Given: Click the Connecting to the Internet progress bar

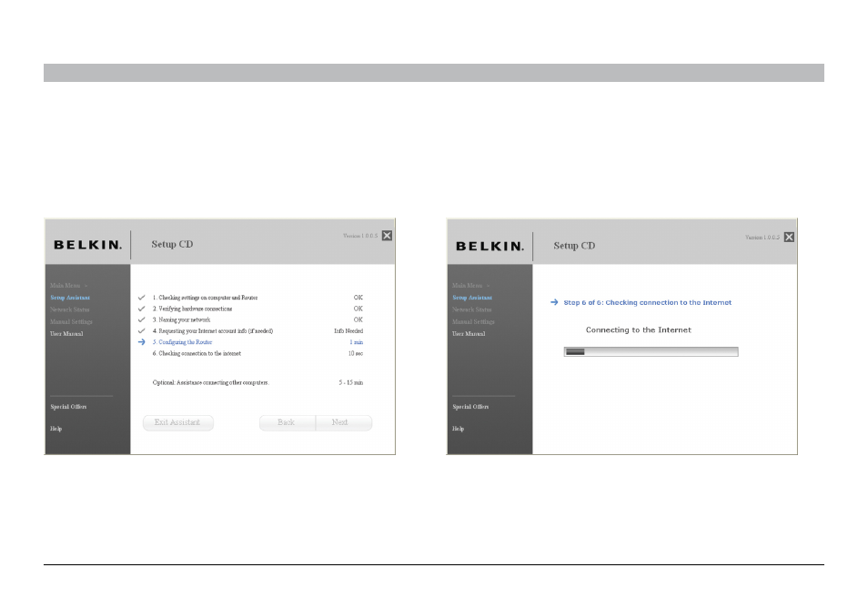Looking at the screenshot, I should pyautogui.click(x=651, y=351).
